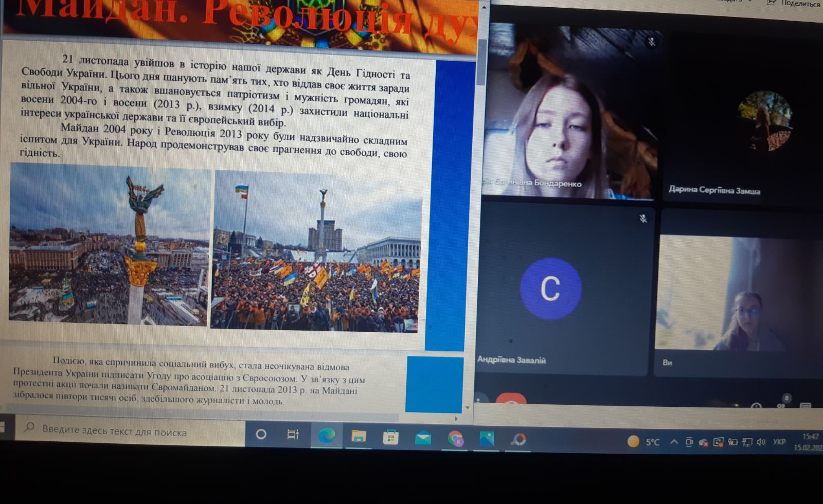Open File Explorer from the taskbar

pyautogui.click(x=359, y=437)
